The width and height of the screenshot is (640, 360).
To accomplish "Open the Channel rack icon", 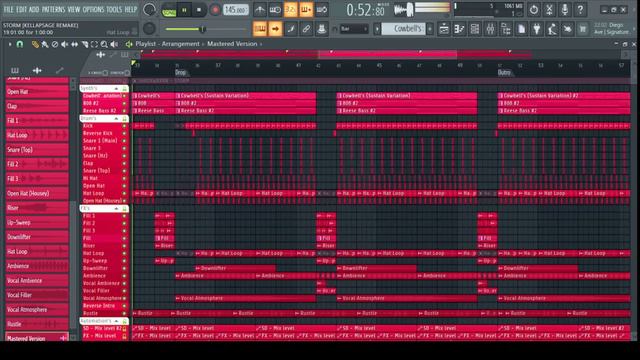I will coord(475,29).
